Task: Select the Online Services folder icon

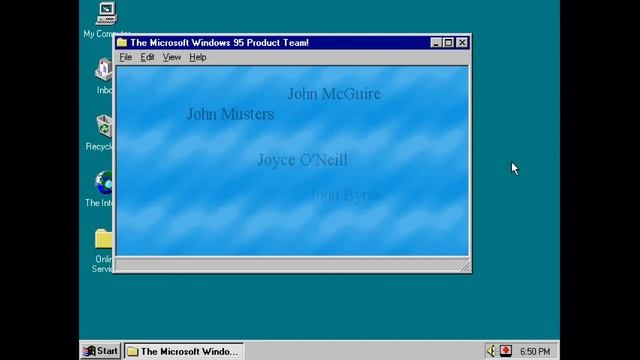Action: coord(104,239)
